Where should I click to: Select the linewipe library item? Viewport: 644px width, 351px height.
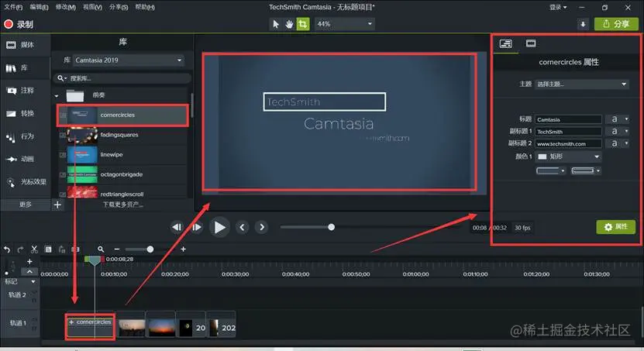coord(122,155)
